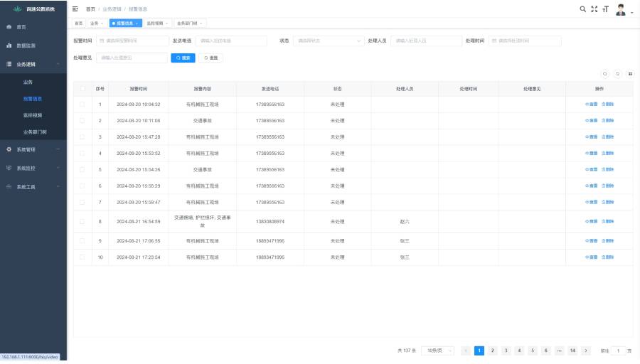Open the 10条/页 page size dropdown
Screen dimensions: 640x364
pyautogui.click(x=437, y=350)
